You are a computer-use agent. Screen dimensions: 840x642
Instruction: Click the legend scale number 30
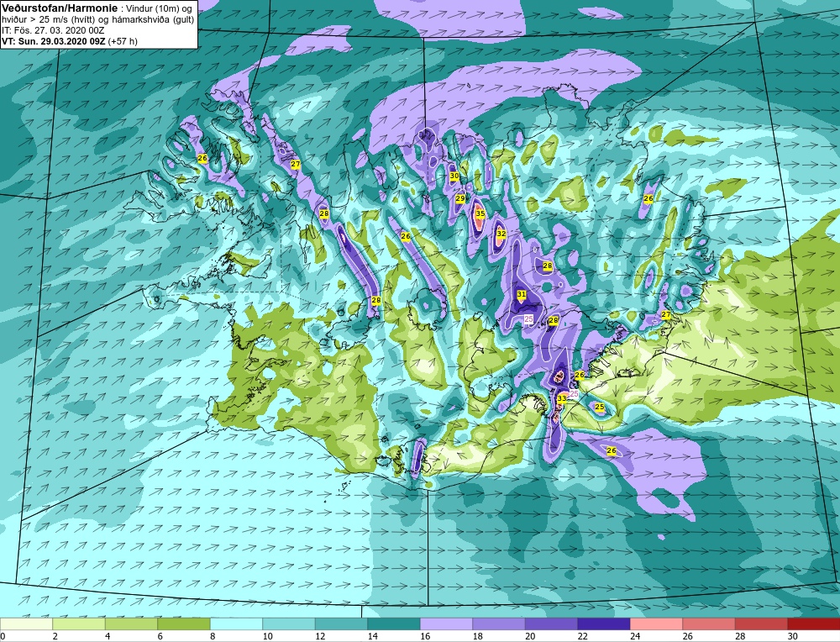point(792,637)
